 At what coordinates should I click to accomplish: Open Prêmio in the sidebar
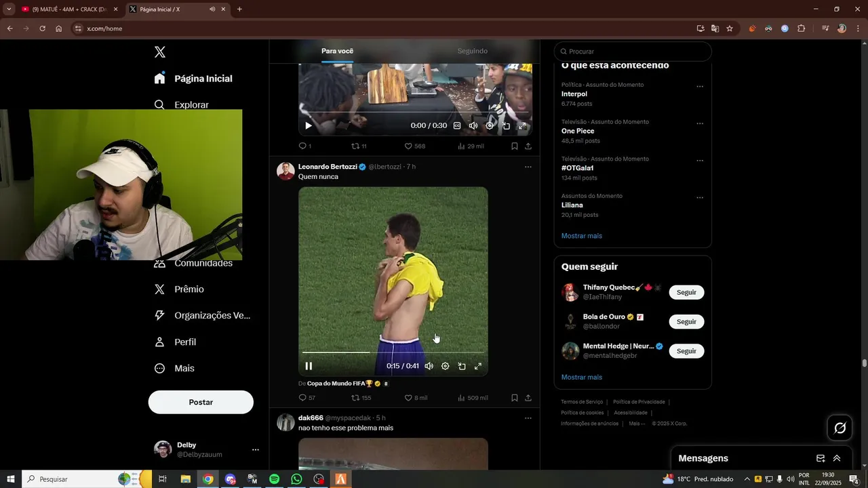tap(179, 289)
